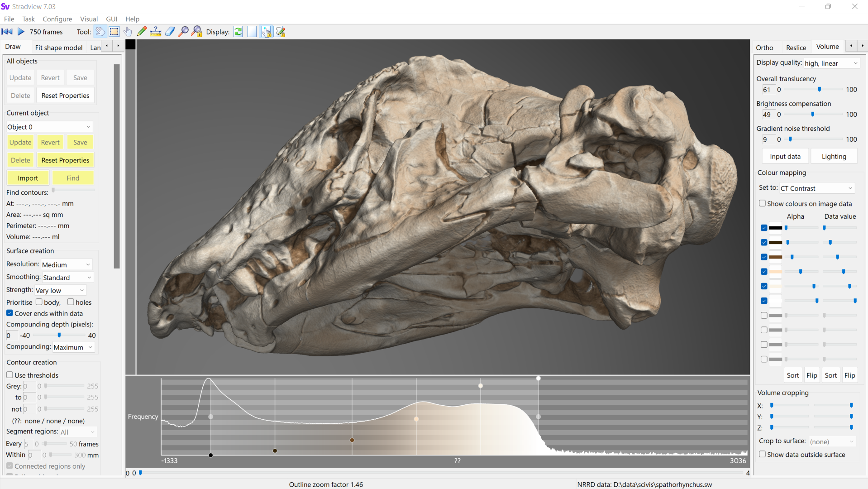The width and height of the screenshot is (868, 489).
Task: Click the Import button
Action: tap(28, 178)
